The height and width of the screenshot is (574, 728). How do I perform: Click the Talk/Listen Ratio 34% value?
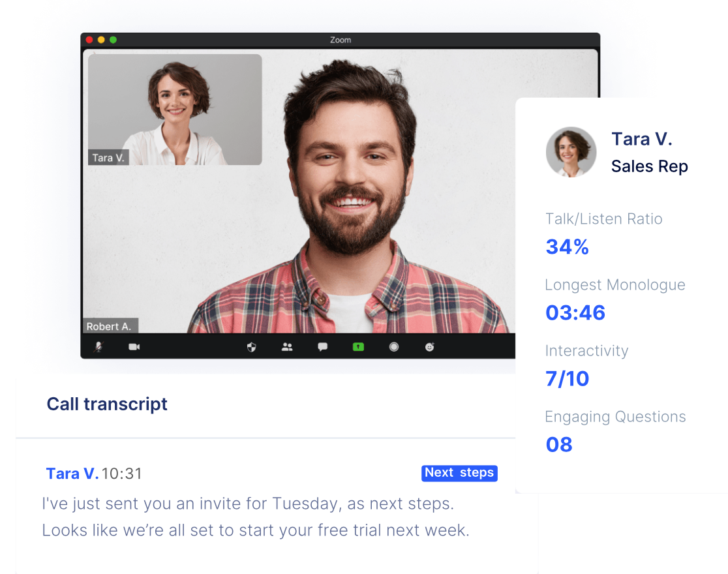tap(568, 247)
